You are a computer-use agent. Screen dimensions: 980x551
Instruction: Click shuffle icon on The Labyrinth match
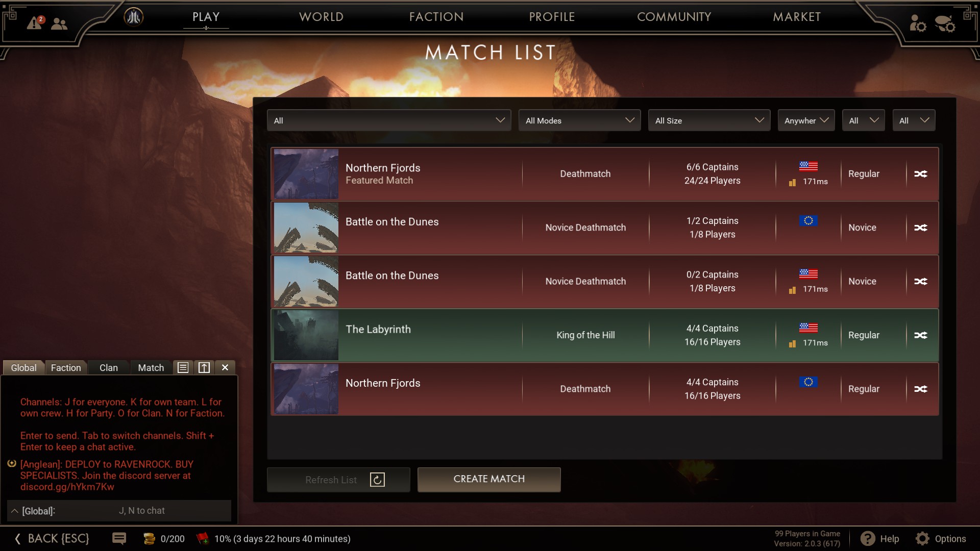(x=921, y=335)
